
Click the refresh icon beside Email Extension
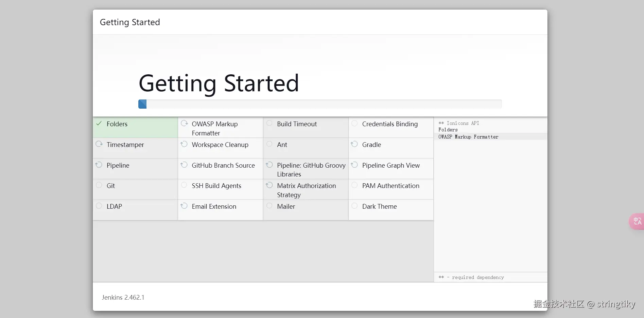point(184,206)
